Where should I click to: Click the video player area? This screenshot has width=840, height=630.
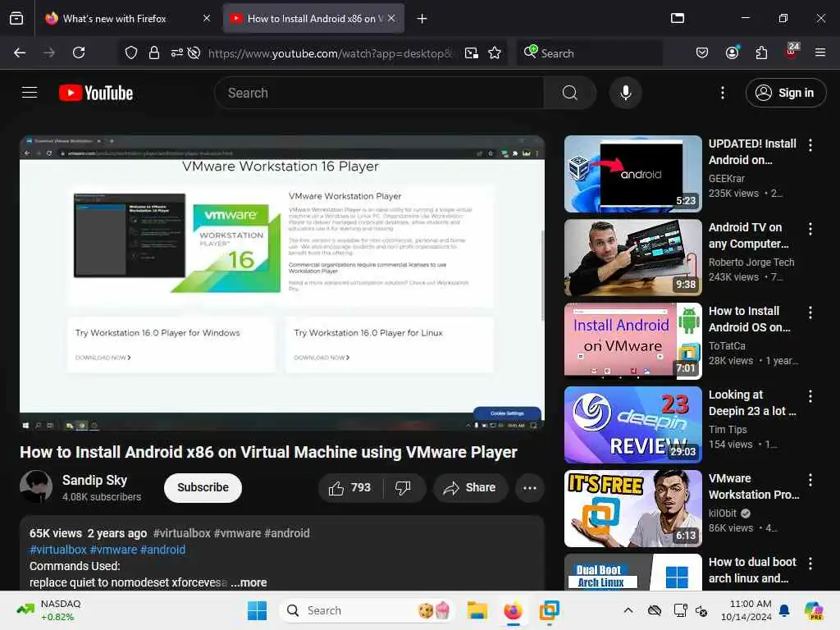click(282, 283)
